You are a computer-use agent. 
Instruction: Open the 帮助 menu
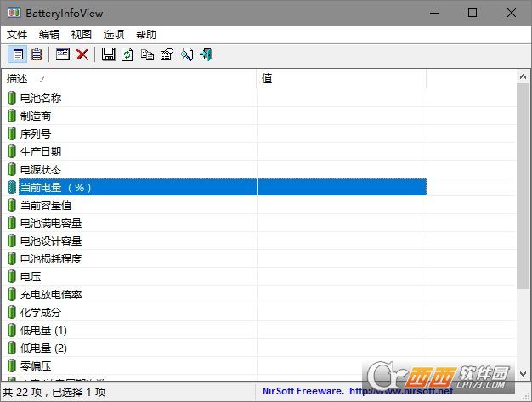pos(146,34)
